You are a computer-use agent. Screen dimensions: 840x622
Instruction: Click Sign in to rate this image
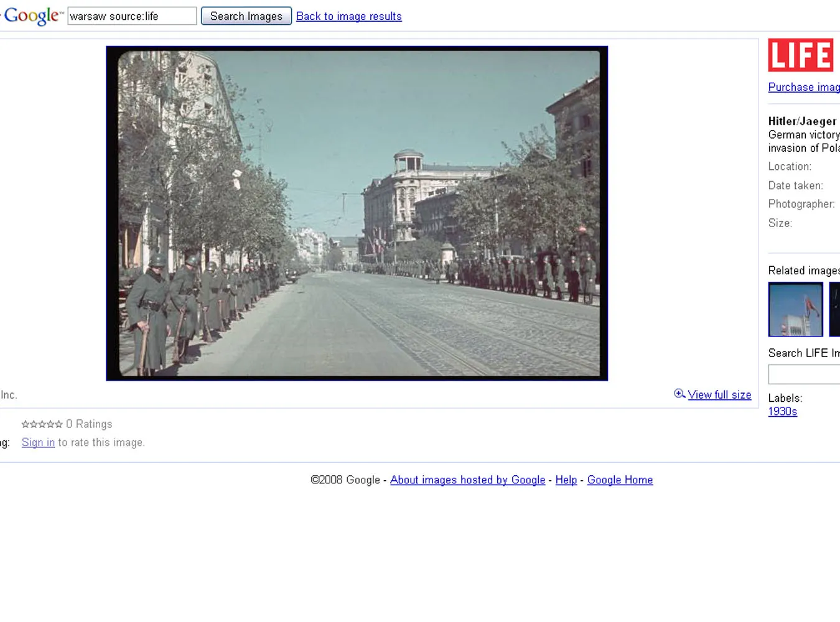pos(38,442)
